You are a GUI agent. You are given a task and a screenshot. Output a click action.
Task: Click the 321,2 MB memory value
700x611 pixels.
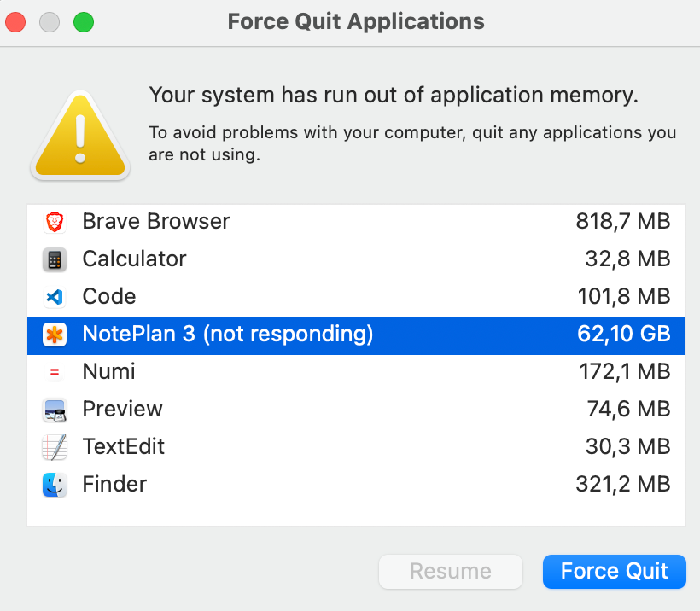(623, 484)
